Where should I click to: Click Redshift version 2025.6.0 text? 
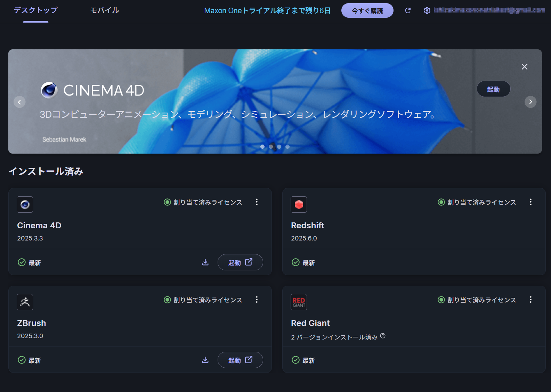(304, 238)
